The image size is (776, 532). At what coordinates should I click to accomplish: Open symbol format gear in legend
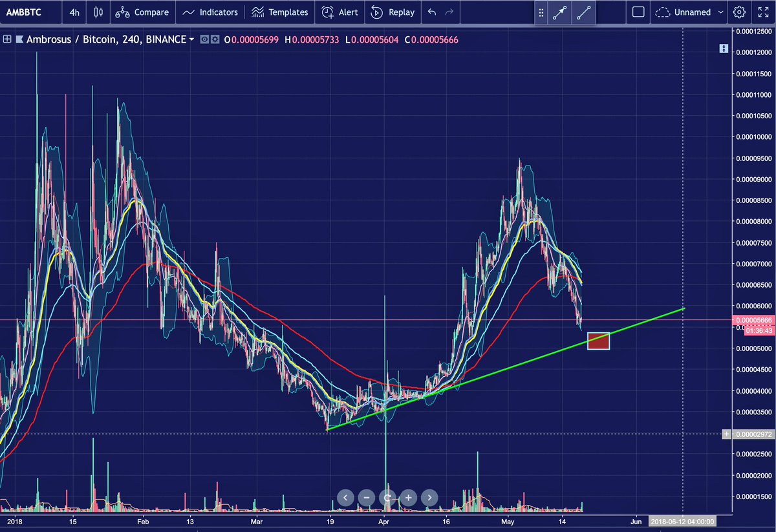point(214,39)
